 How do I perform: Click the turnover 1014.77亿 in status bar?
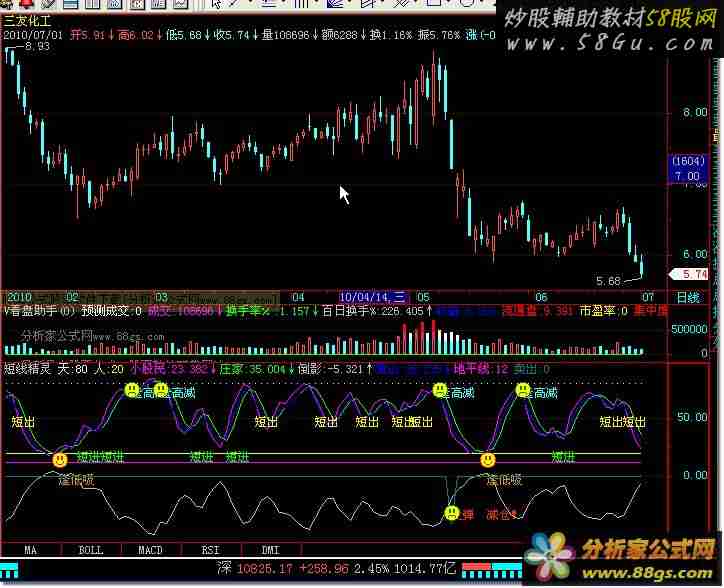tap(424, 569)
